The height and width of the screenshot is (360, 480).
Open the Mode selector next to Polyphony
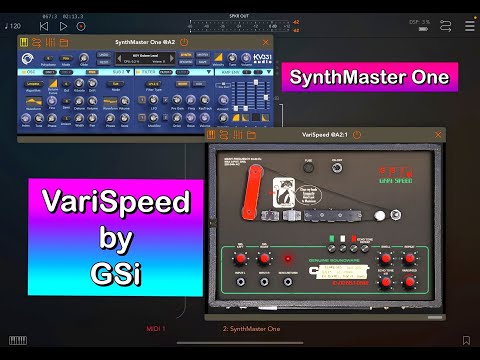[66, 58]
